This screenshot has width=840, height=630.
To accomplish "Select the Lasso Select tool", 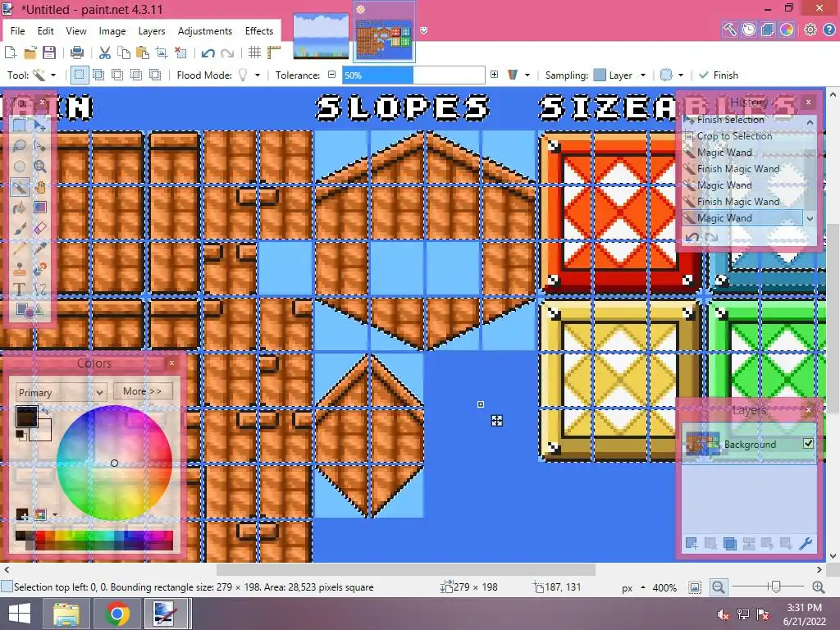I will 20,146.
